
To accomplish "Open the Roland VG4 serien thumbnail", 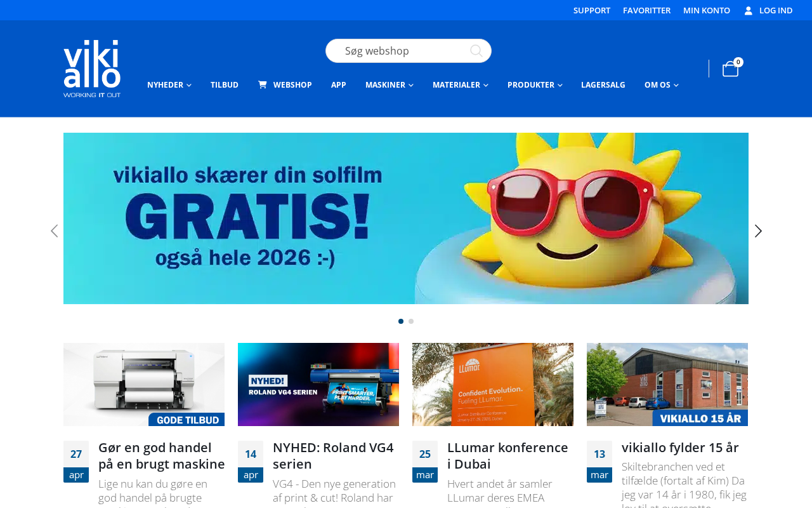I will 318,385.
